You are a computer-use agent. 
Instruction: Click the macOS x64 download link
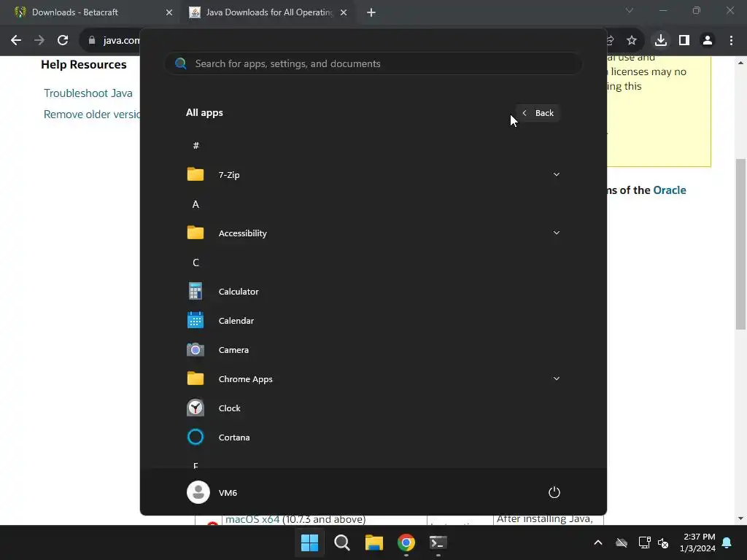[252, 519]
